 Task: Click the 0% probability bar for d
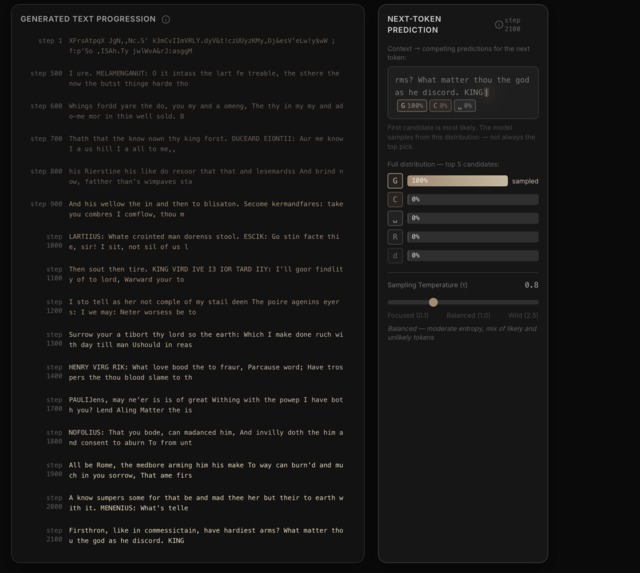click(473, 255)
